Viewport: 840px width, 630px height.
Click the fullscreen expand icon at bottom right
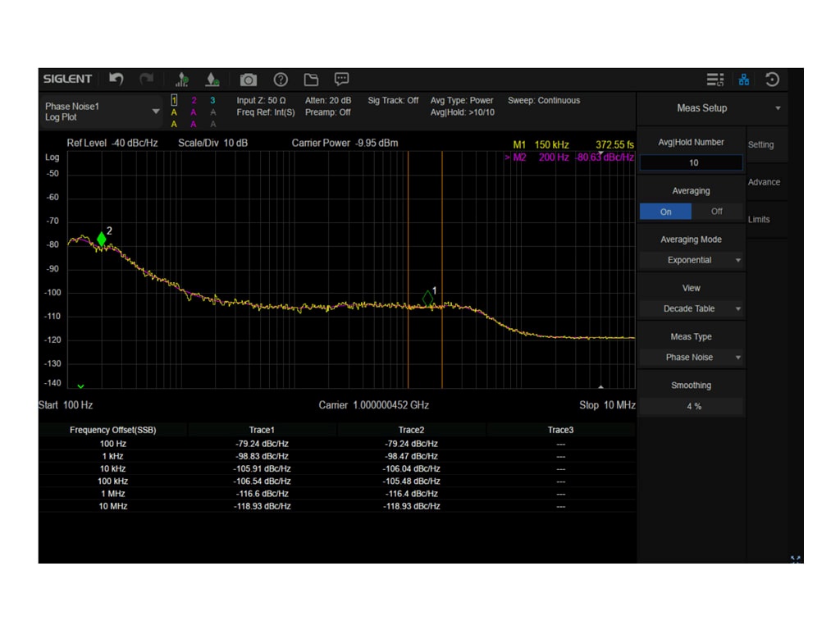click(x=796, y=559)
